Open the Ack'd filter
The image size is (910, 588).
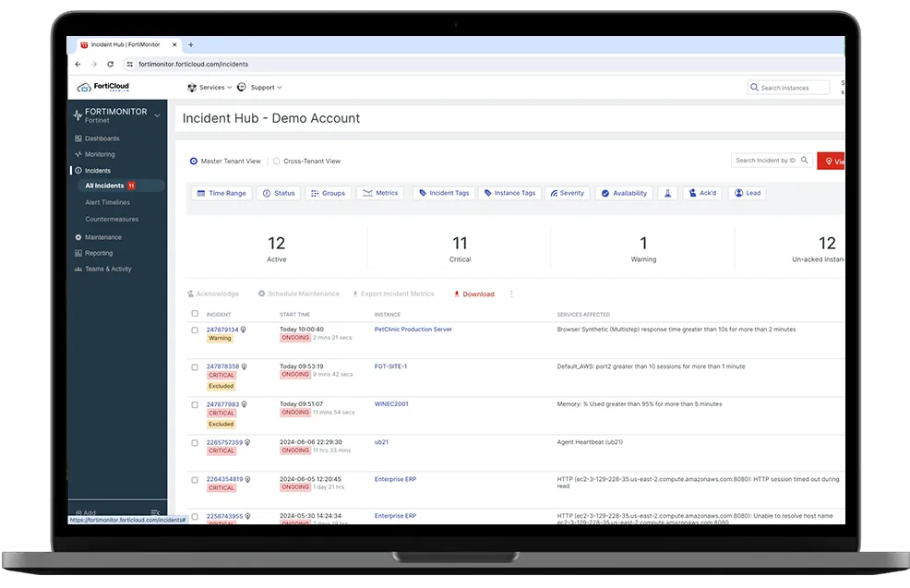point(702,193)
